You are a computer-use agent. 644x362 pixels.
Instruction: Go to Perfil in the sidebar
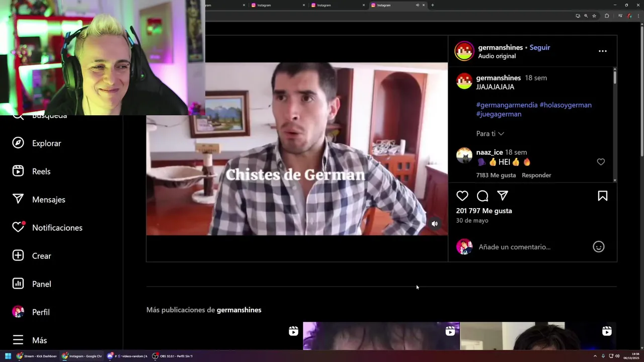31,312
